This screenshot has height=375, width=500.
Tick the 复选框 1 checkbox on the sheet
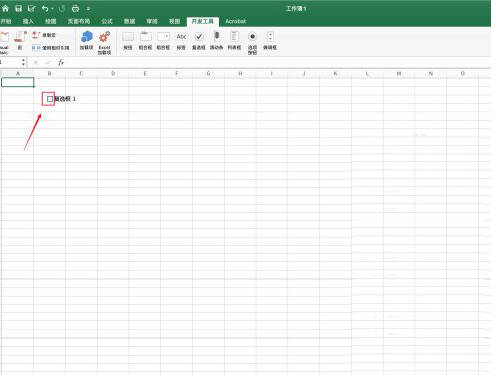pos(50,99)
